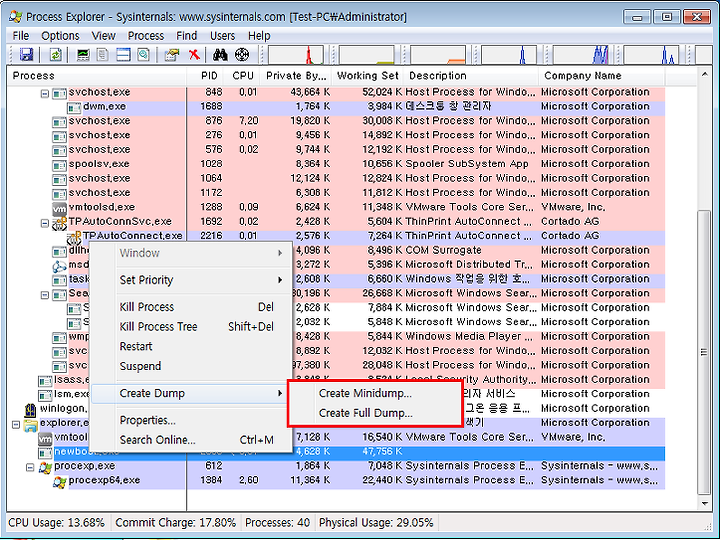
Task: Click the procexp64.exe process icon
Action: (x=60, y=481)
